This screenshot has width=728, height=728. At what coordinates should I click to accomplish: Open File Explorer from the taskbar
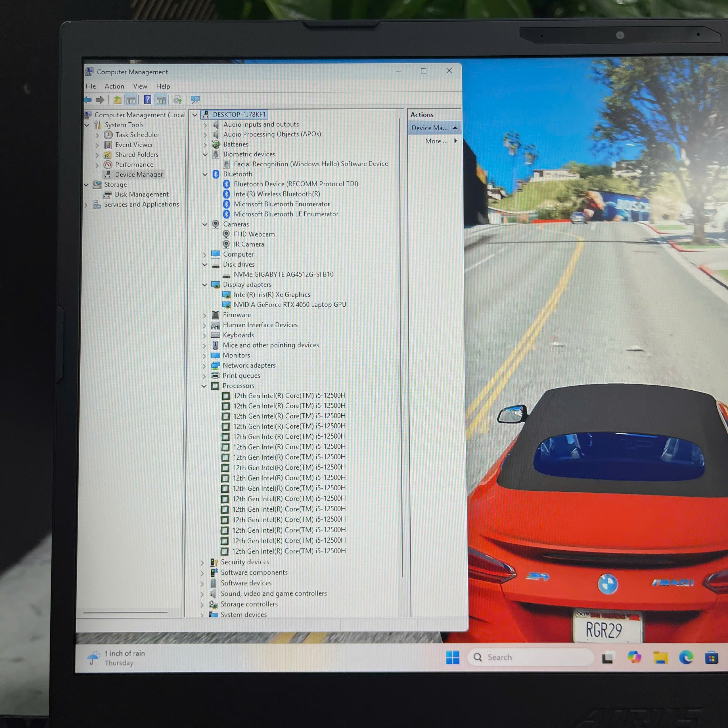[660, 658]
